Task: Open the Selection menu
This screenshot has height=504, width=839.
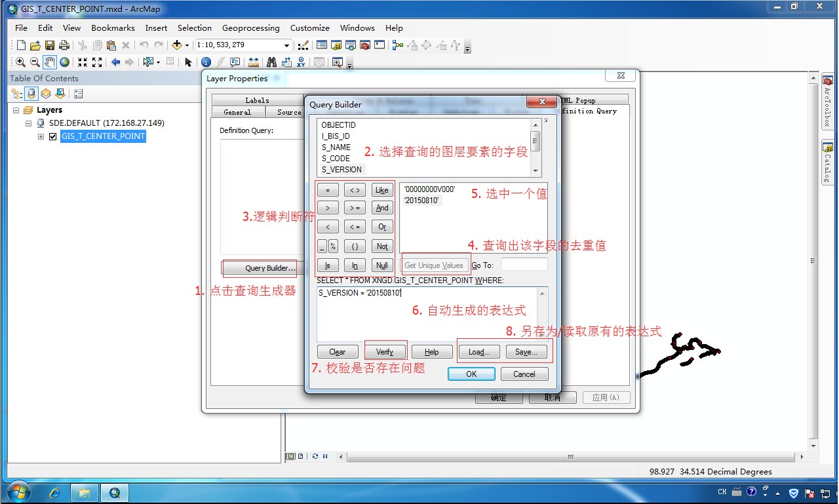Action: (x=195, y=28)
